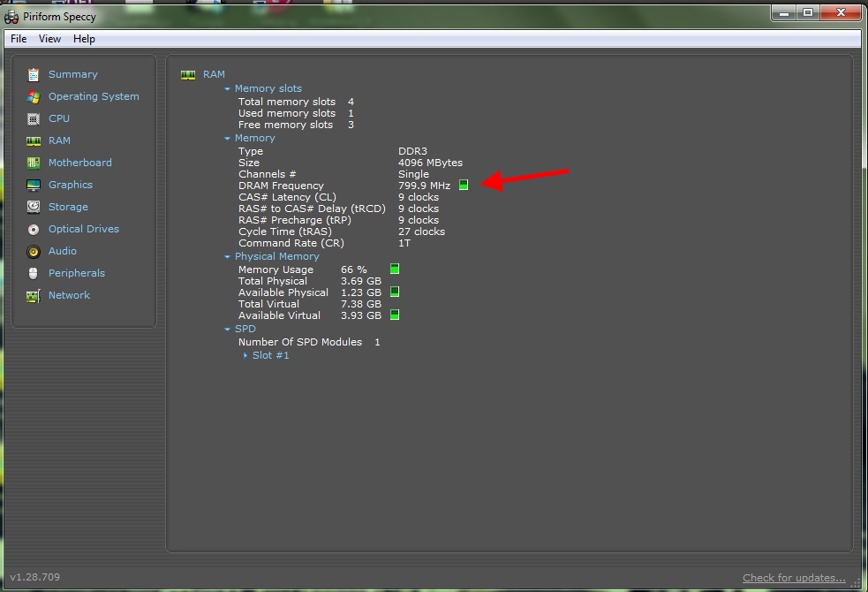This screenshot has height=592, width=868.
Task: Open the Help menu
Action: (84, 39)
